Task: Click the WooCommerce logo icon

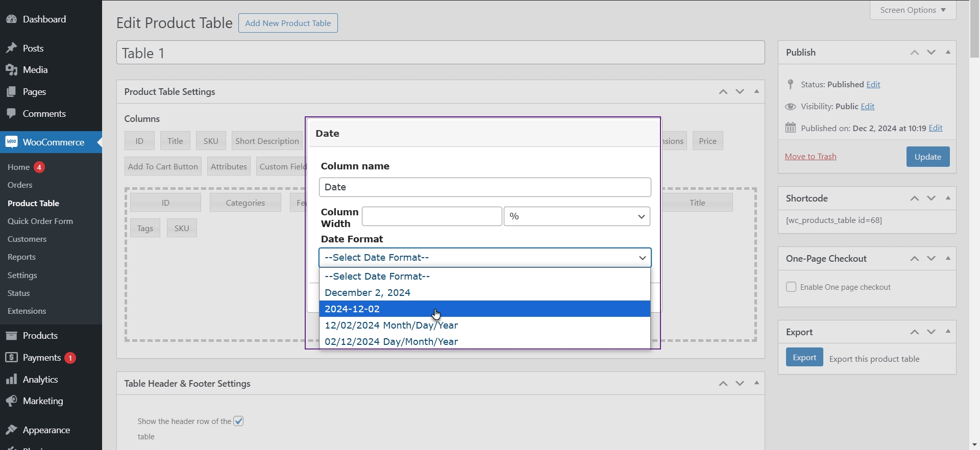Action: [11, 142]
